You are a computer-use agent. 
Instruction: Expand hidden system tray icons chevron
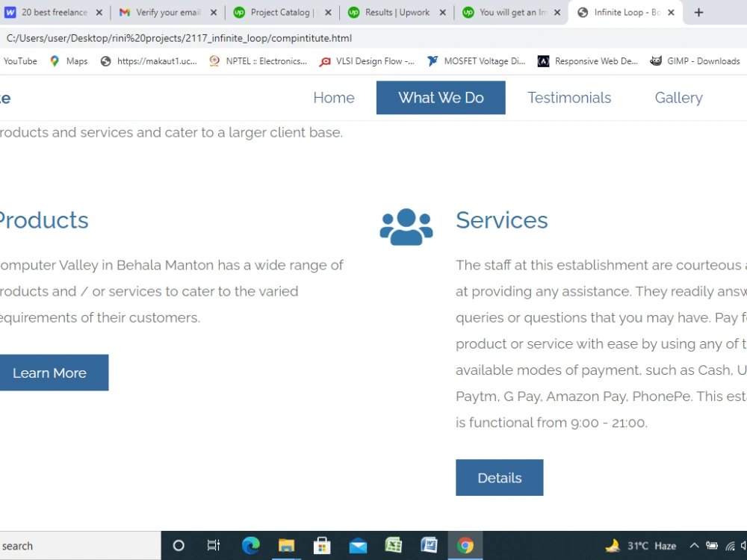pos(694,546)
